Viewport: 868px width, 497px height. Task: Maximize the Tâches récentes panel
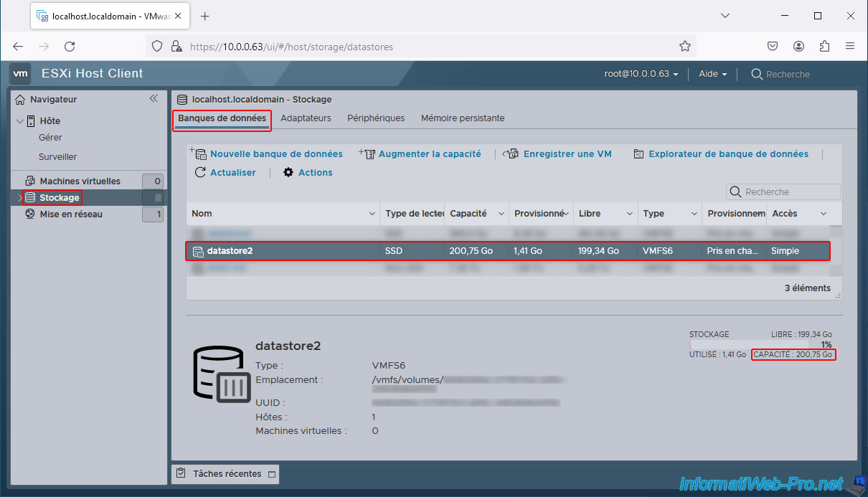[x=271, y=474]
